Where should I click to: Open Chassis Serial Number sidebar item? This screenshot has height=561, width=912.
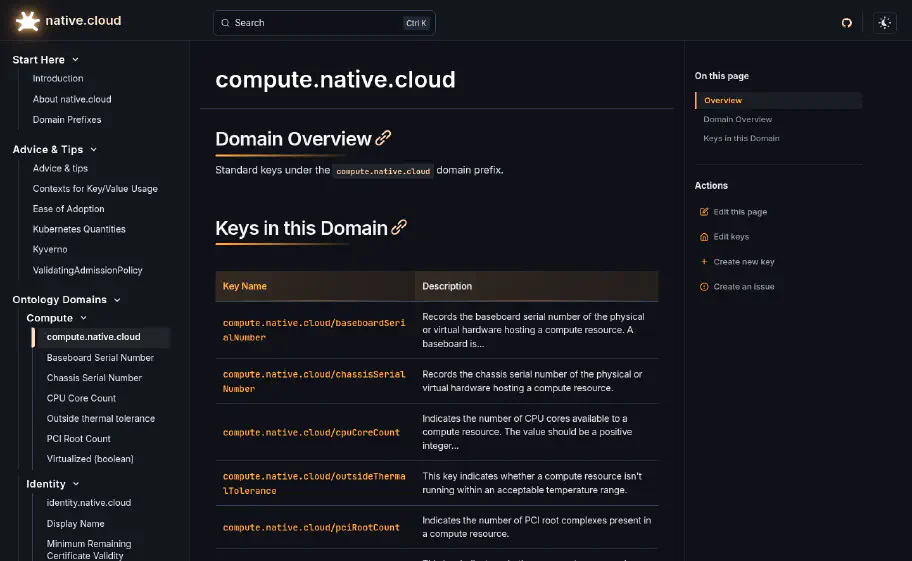94,378
